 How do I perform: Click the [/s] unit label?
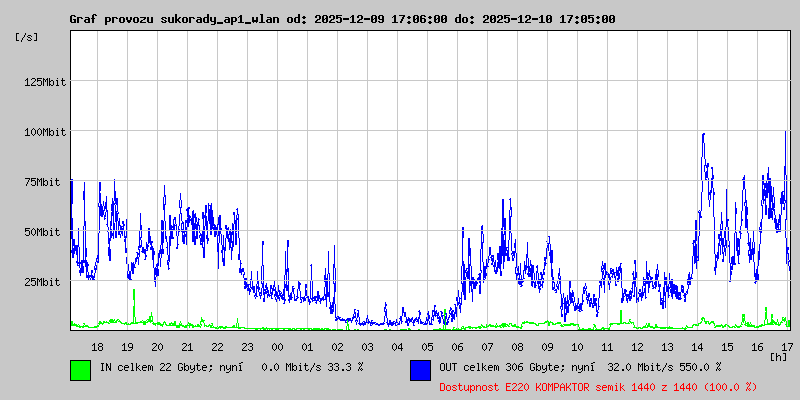[x=27, y=37]
